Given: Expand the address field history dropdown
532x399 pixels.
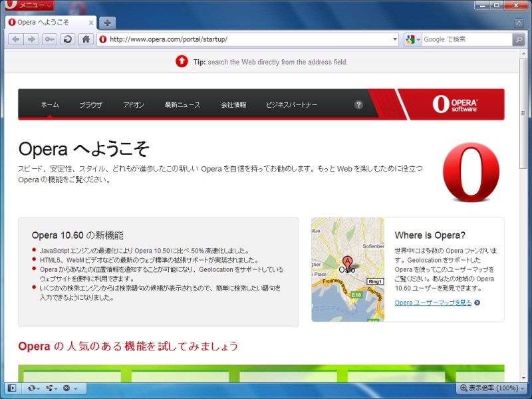Looking at the screenshot, I should [395, 39].
